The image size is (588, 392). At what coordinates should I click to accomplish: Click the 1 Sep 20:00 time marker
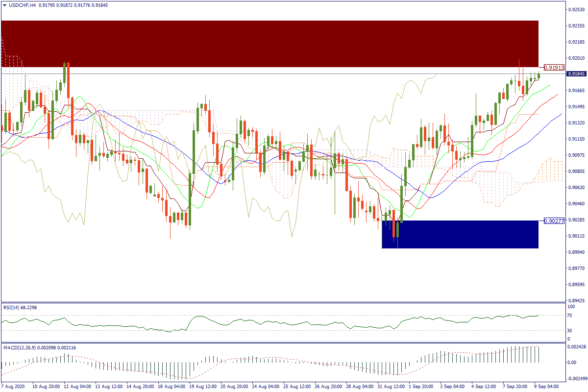click(x=420, y=387)
